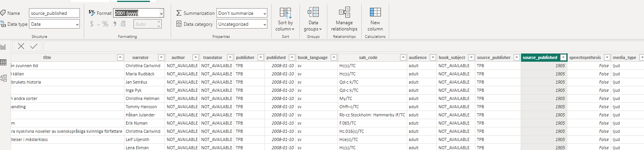Image resolution: width=644 pixels, height=150 pixels.
Task: Open source_publisher column filter dropdown
Action: click(517, 57)
